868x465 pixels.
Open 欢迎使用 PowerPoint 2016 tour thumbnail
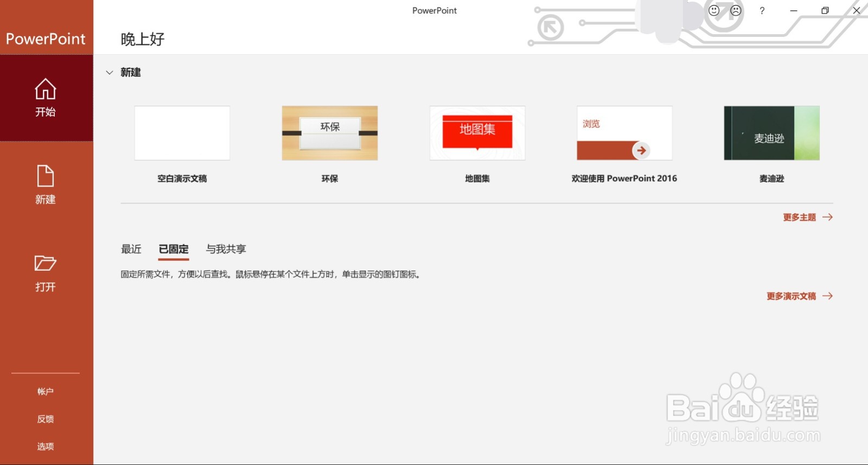click(x=624, y=133)
